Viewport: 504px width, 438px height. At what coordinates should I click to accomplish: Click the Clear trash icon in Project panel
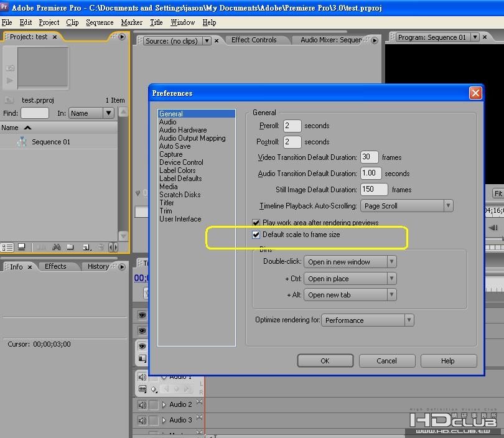[x=101, y=247]
